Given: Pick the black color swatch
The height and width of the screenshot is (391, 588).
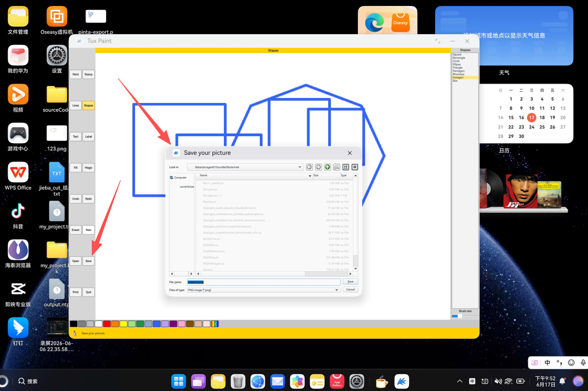Looking at the screenshot, I should click(74, 324).
